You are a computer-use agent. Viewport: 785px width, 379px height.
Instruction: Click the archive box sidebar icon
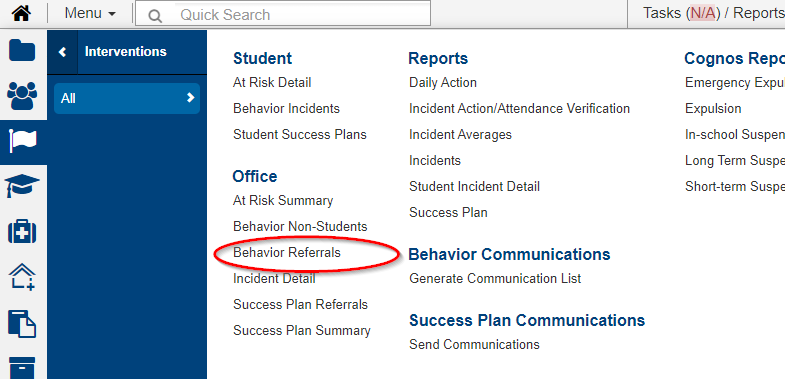(22, 367)
